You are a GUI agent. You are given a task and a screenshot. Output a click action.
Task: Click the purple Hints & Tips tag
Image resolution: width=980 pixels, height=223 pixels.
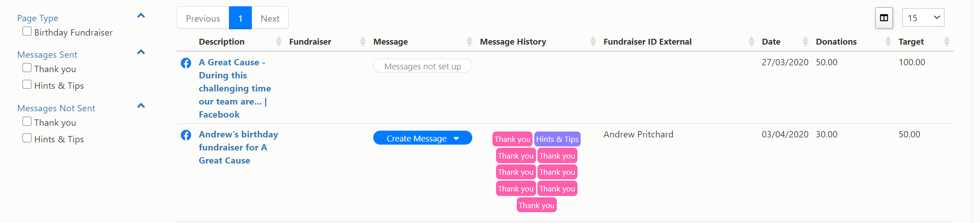tap(557, 139)
